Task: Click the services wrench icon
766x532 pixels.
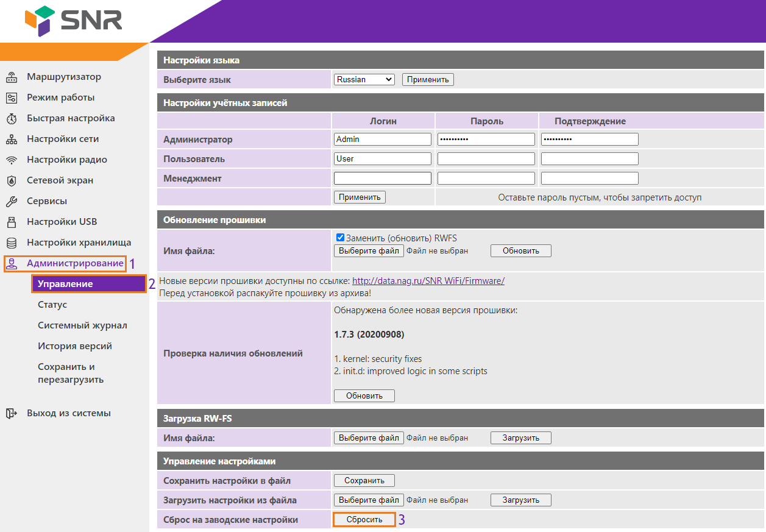Action: click(x=11, y=202)
